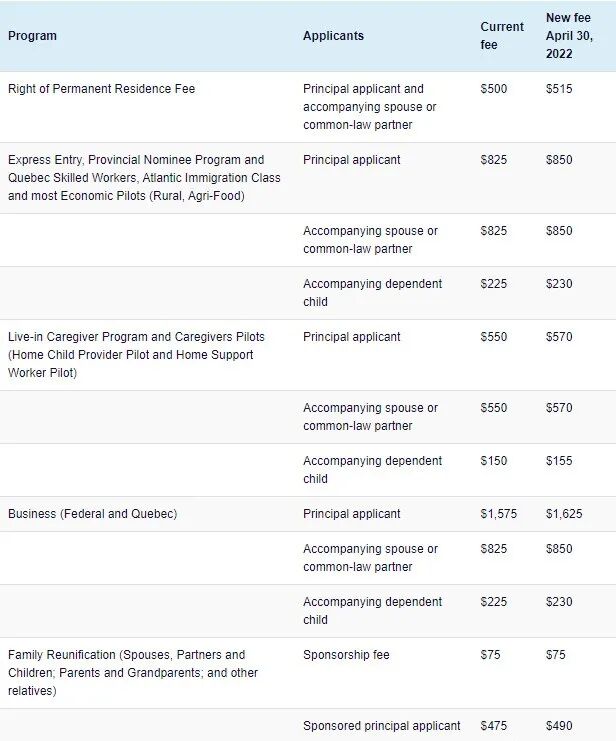Select the Right of Permanent Residence Fee cell
Image resolution: width=616 pixels, height=741 pixels.
(x=101, y=89)
